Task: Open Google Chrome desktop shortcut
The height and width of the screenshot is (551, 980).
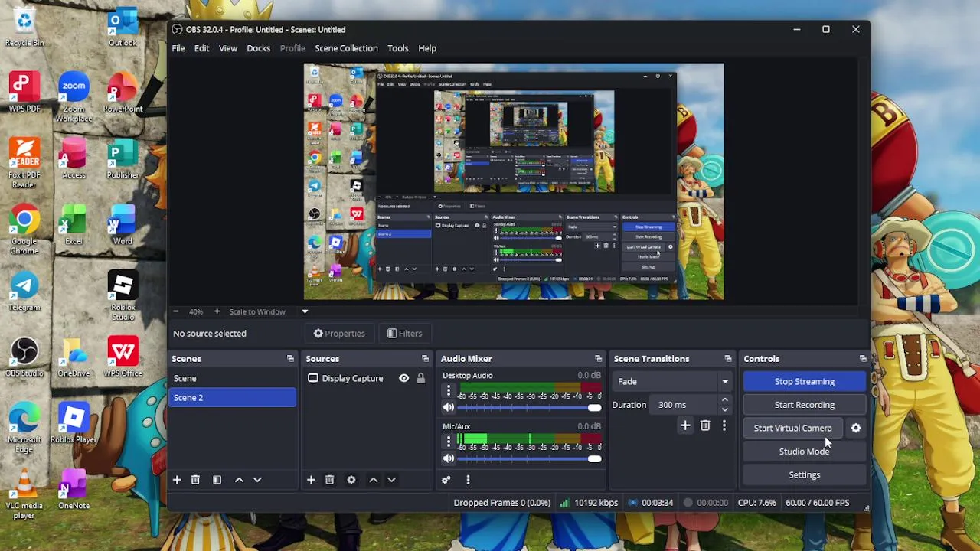Action: pyautogui.click(x=24, y=230)
